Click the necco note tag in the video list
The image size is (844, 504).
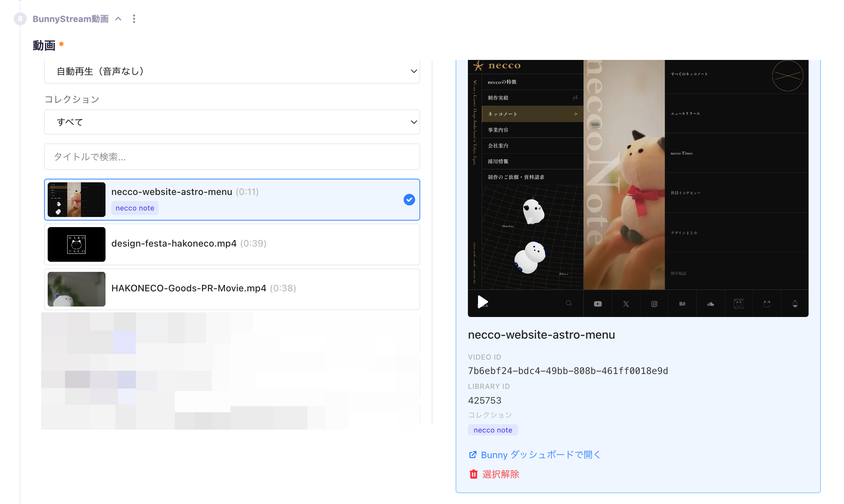tap(135, 208)
